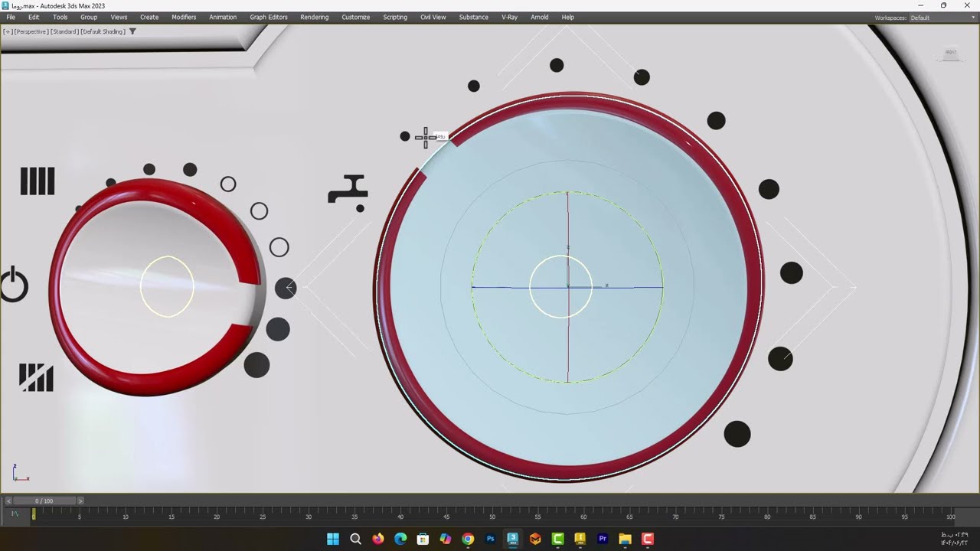Step time slider back with left arrow

pyautogui.click(x=7, y=500)
